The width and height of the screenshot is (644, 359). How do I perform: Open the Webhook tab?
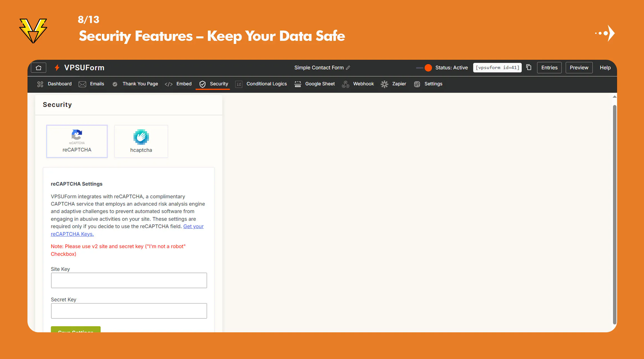click(x=363, y=84)
